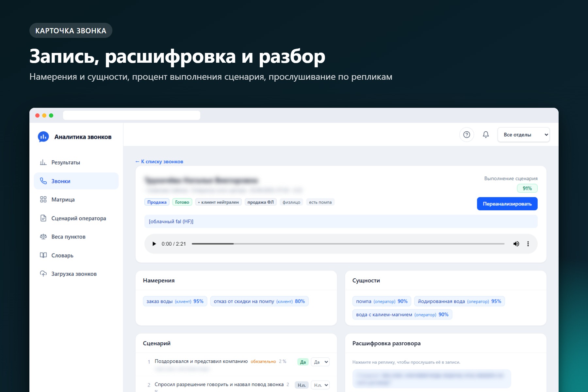Click the Аналитика звонков logo icon
The width and height of the screenshot is (588, 392).
pyautogui.click(x=43, y=137)
